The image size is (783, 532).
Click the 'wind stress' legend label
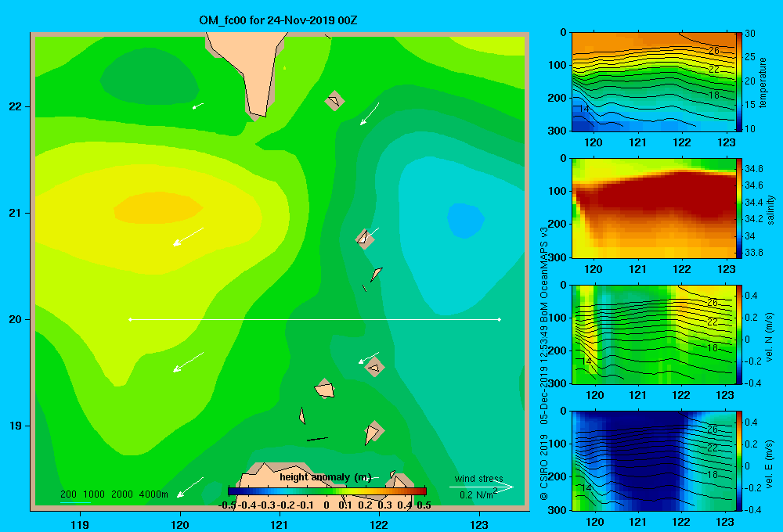coord(478,479)
